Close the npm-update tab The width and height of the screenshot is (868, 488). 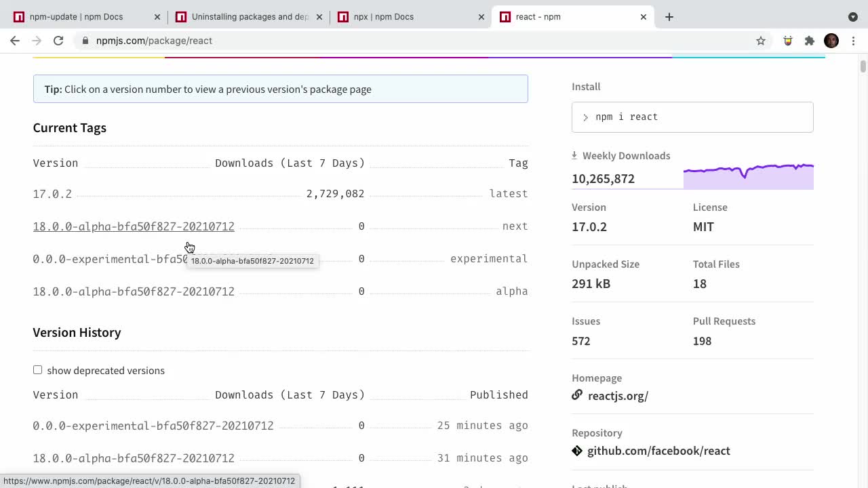click(157, 17)
